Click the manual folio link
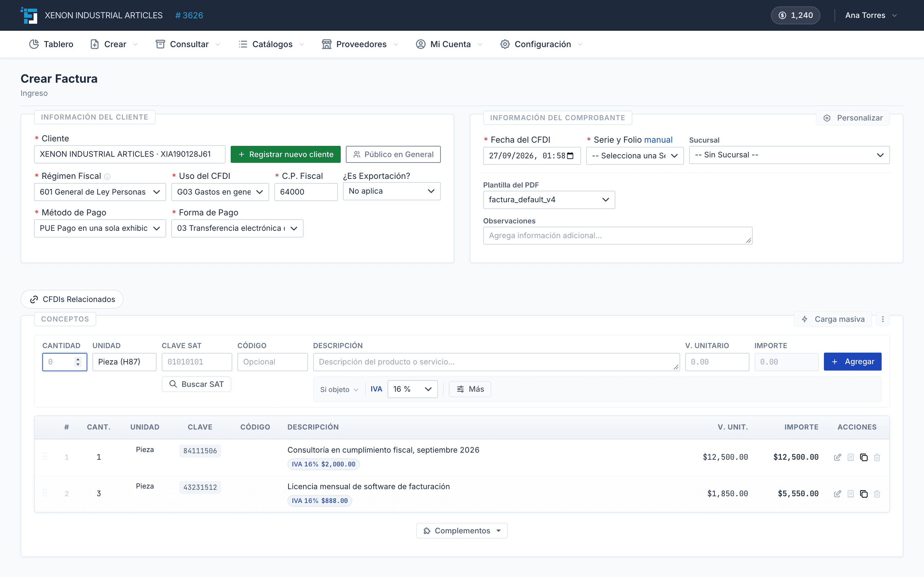This screenshot has width=924, height=577. point(658,140)
